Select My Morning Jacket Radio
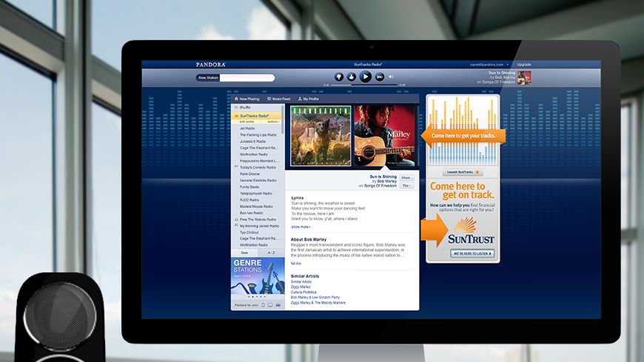The width and height of the screenshot is (644, 362). (x=259, y=226)
